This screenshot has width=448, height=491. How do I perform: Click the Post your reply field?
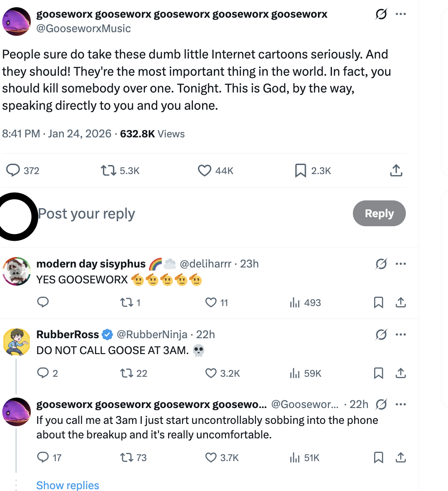pyautogui.click(x=87, y=213)
